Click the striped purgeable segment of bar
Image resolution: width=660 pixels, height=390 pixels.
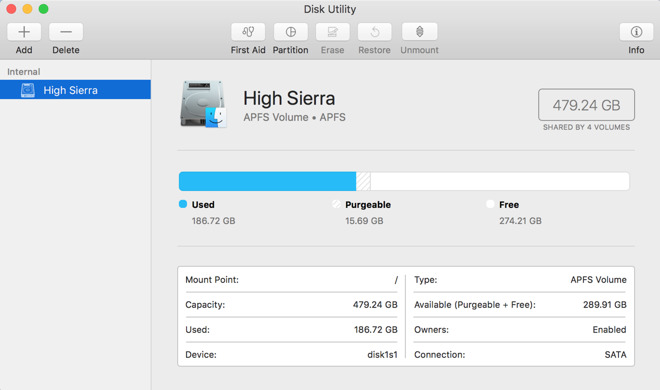point(363,181)
